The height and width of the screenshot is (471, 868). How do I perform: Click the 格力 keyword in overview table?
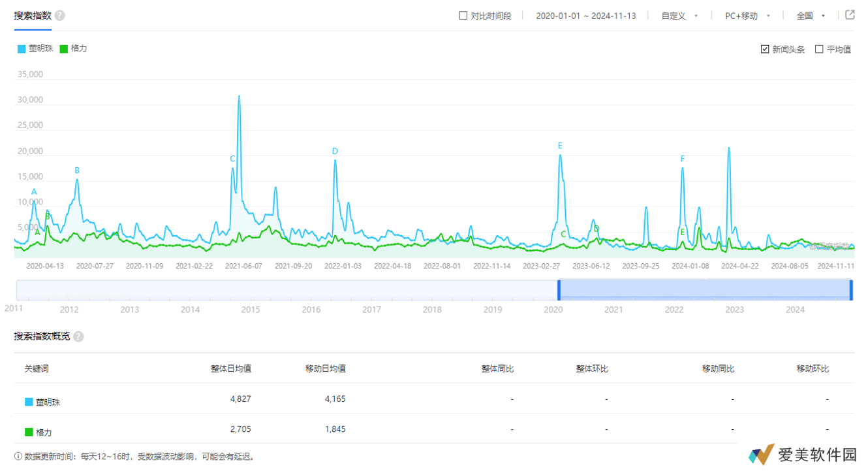tap(44, 432)
